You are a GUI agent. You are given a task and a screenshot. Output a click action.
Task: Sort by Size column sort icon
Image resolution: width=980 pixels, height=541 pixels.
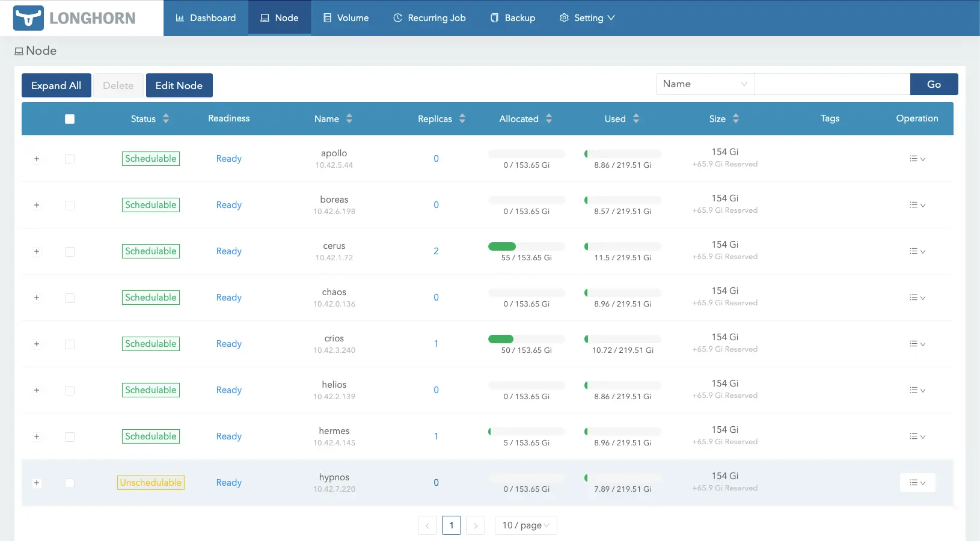click(736, 119)
